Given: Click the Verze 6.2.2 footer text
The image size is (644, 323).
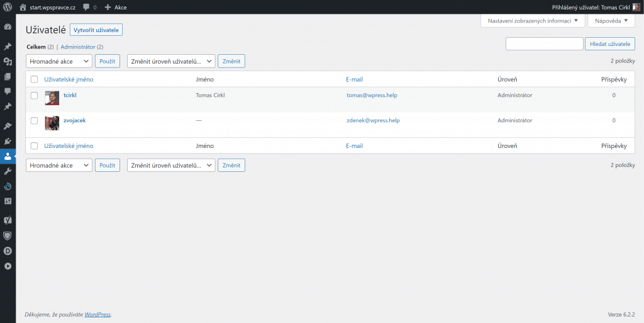Looking at the screenshot, I should coord(621,314).
